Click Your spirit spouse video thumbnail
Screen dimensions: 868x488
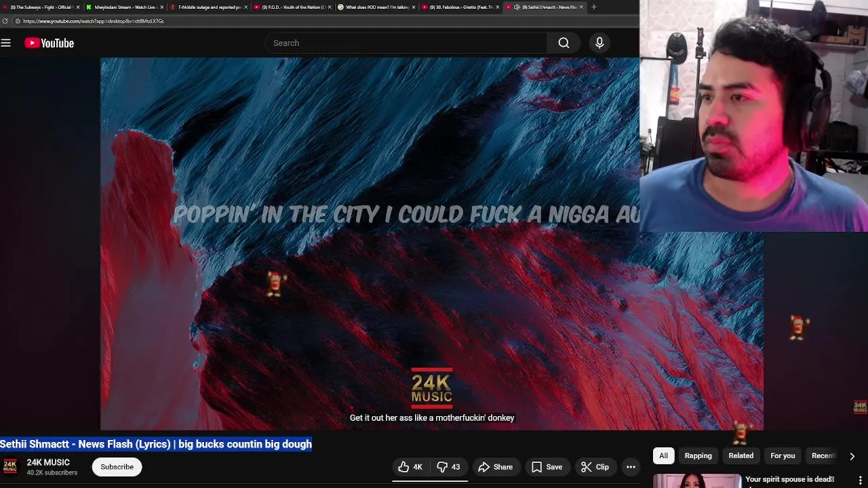coord(696,481)
